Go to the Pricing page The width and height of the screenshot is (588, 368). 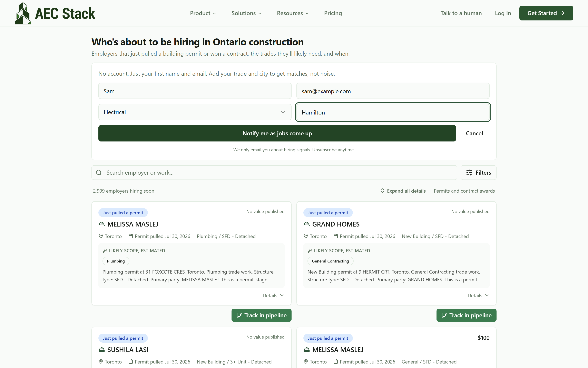(x=333, y=13)
